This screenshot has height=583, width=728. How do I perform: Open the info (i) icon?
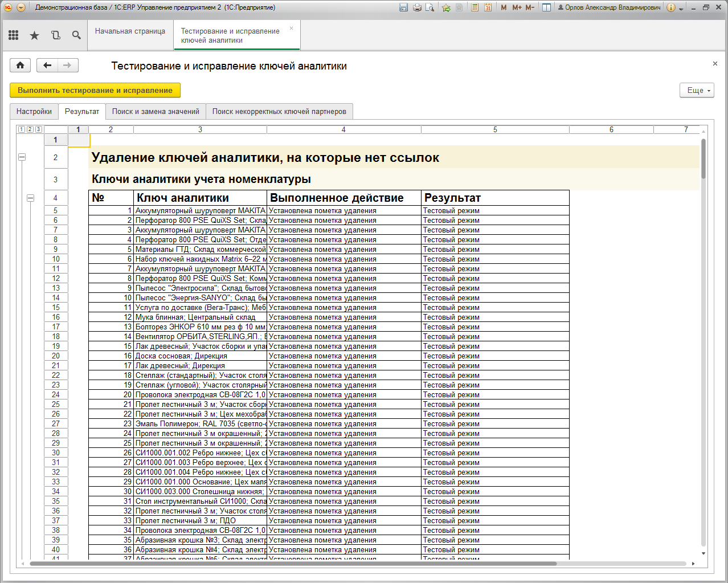(670, 7)
